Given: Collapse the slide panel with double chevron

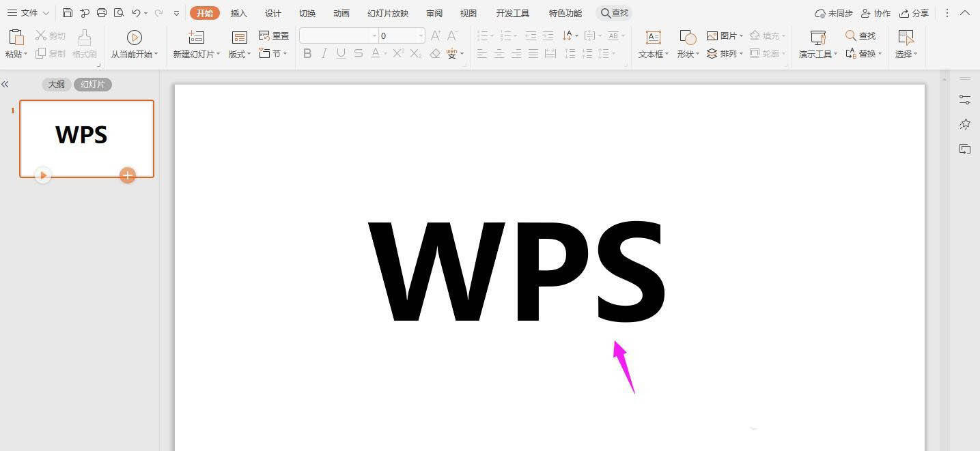Looking at the screenshot, I should click(x=5, y=85).
